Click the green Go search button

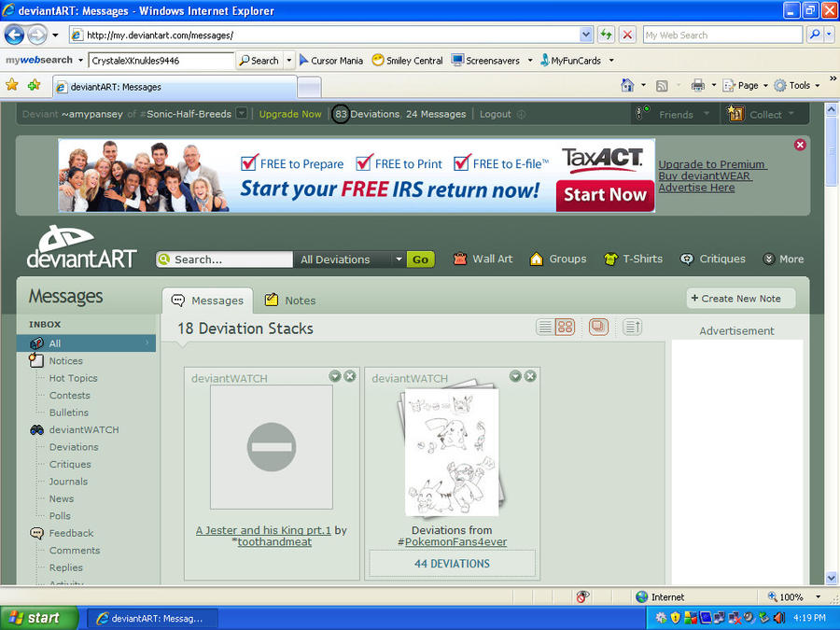(421, 259)
